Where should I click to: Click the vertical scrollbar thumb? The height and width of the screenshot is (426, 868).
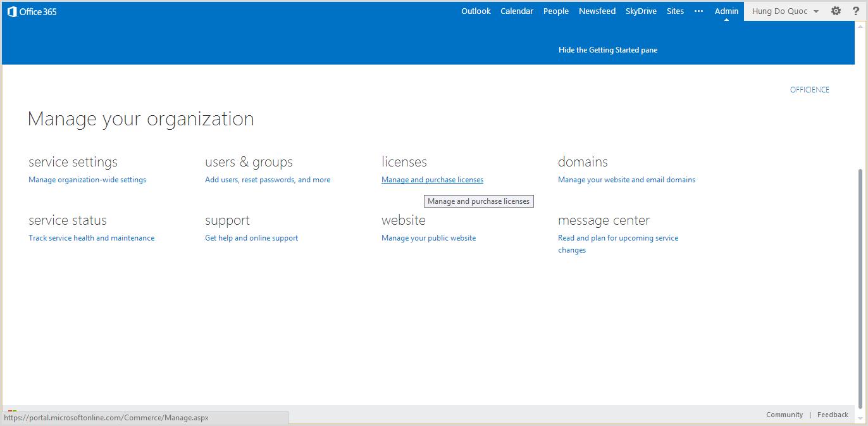point(859,288)
